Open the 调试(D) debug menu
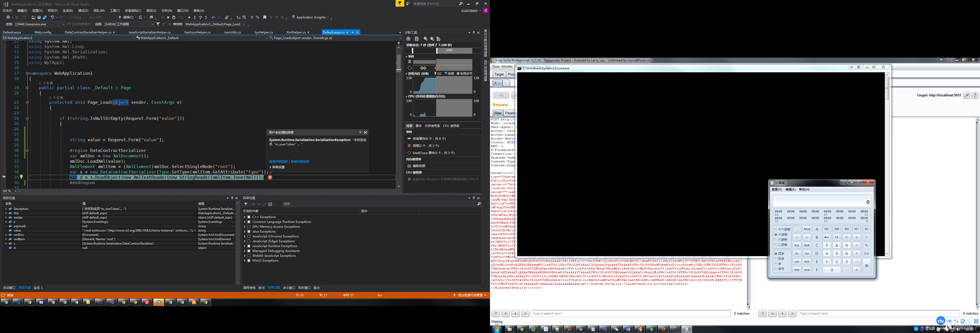This screenshot has width=980, height=333. (x=83, y=11)
